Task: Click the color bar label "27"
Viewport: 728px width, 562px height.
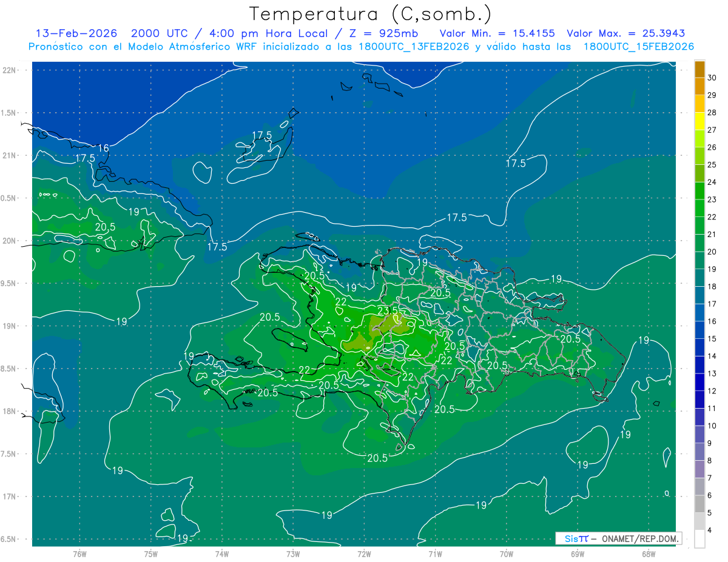Action: tap(712, 130)
